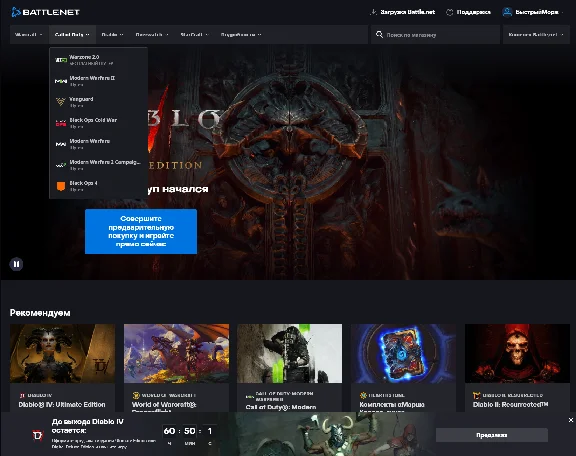Click the countdown minutes value 50
Image resolution: width=576 pixels, height=456 pixels.
click(190, 431)
